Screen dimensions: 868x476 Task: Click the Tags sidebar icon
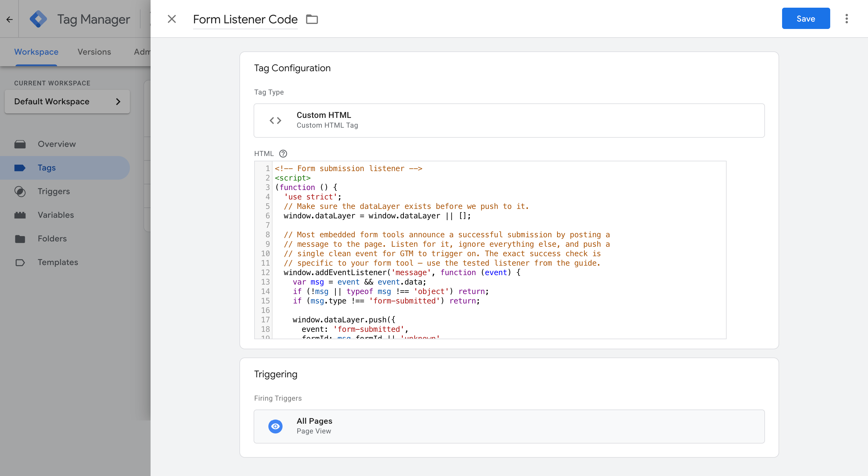tap(20, 168)
